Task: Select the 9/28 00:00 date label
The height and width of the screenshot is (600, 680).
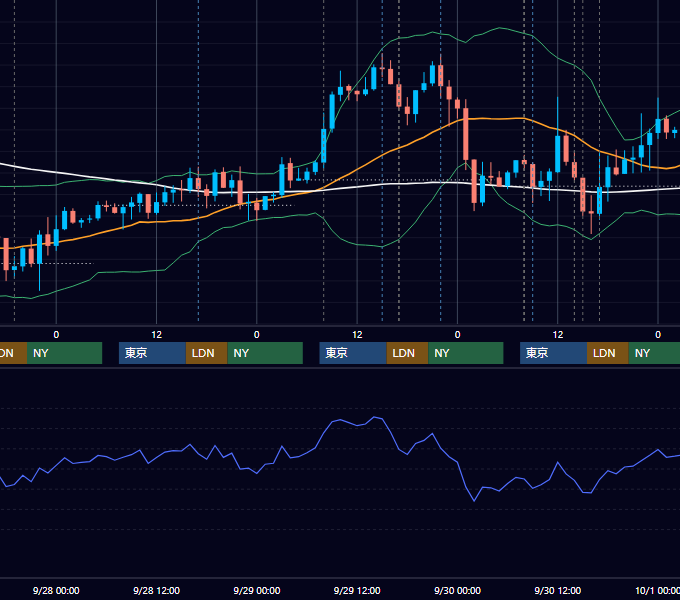Action: pos(56,590)
